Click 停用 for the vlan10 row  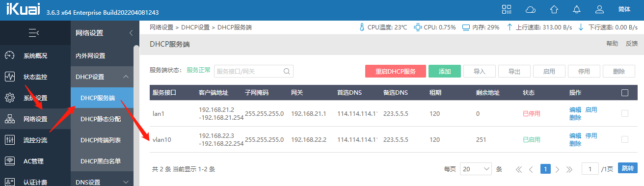pyautogui.click(x=591, y=135)
